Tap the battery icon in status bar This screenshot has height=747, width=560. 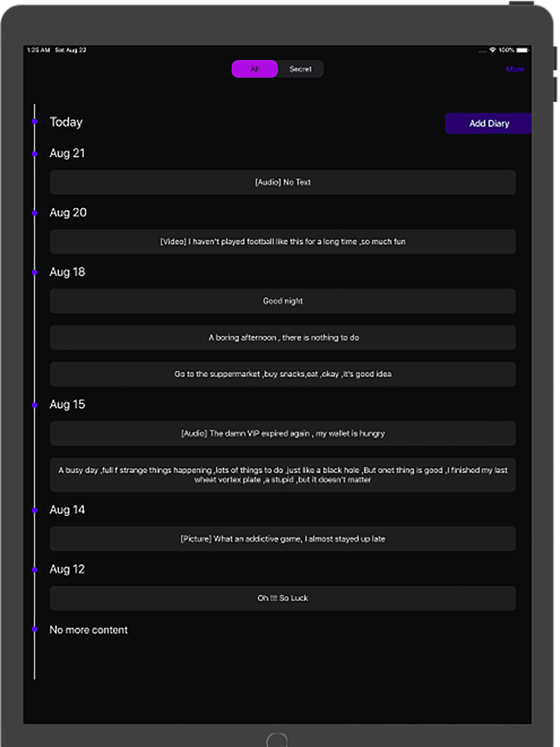[522, 50]
